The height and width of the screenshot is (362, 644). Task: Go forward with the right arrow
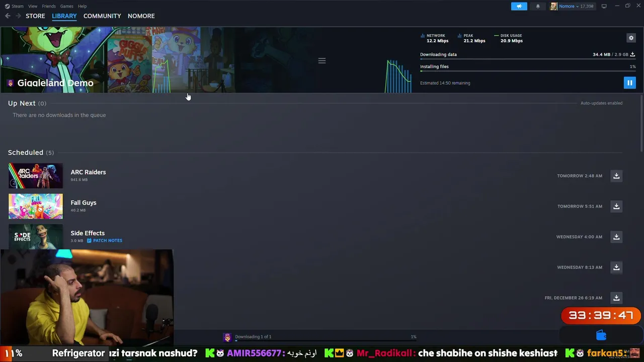pos(19,16)
